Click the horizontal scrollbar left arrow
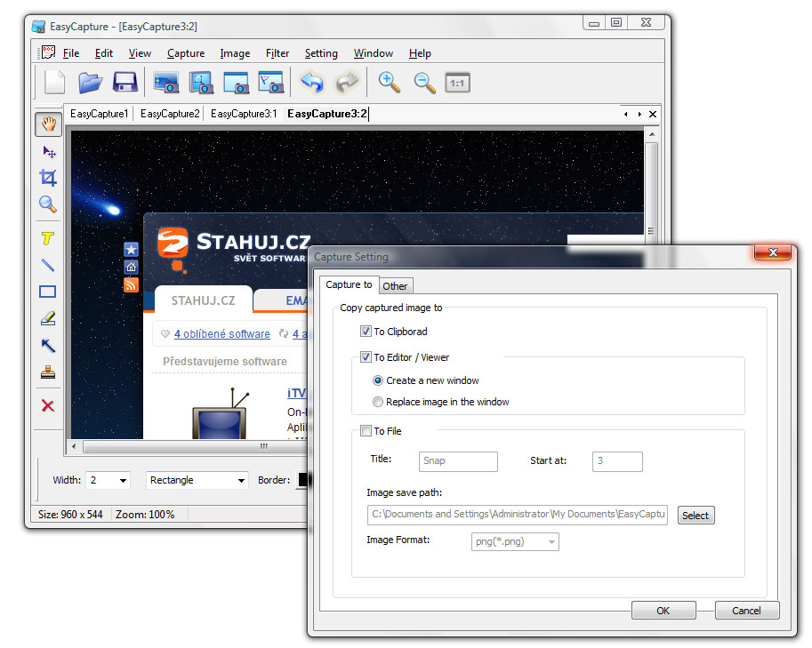 (74, 446)
